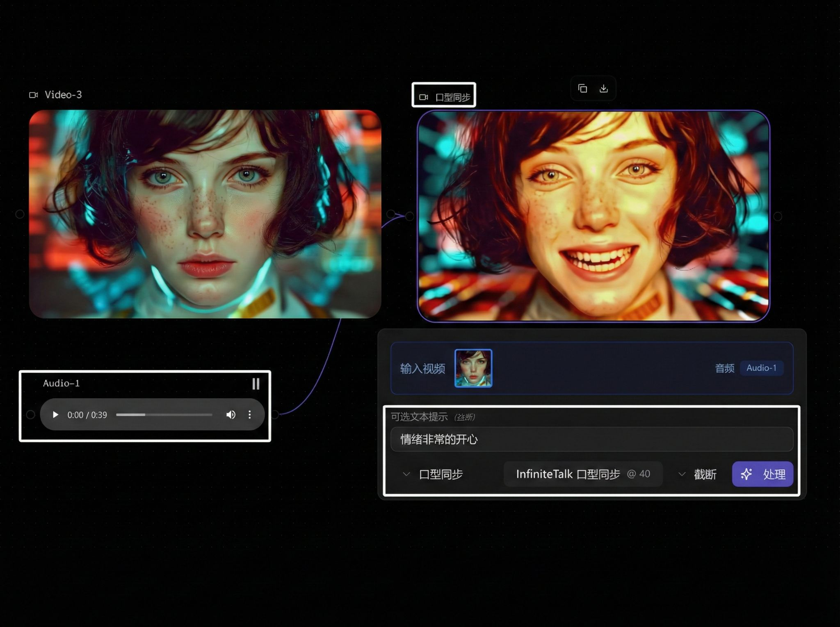The image size is (840, 627).
Task: Click the input video thumbnail in the panel
Action: (x=473, y=369)
